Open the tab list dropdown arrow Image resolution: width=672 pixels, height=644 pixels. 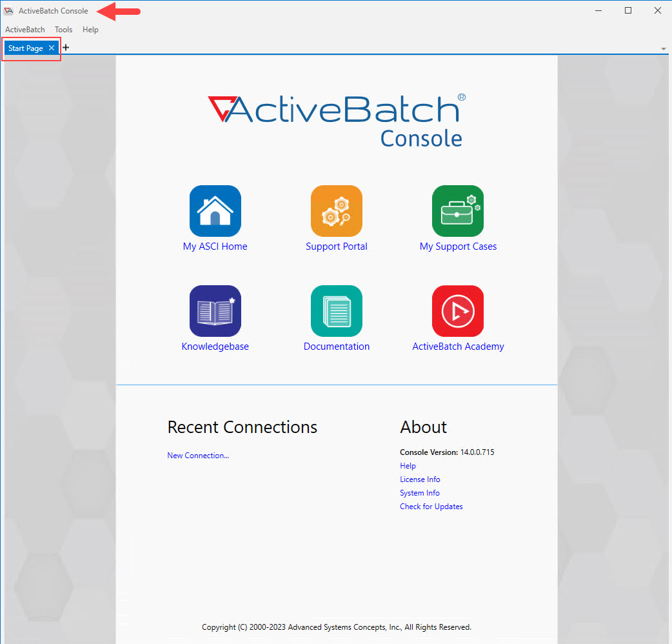pyautogui.click(x=663, y=48)
